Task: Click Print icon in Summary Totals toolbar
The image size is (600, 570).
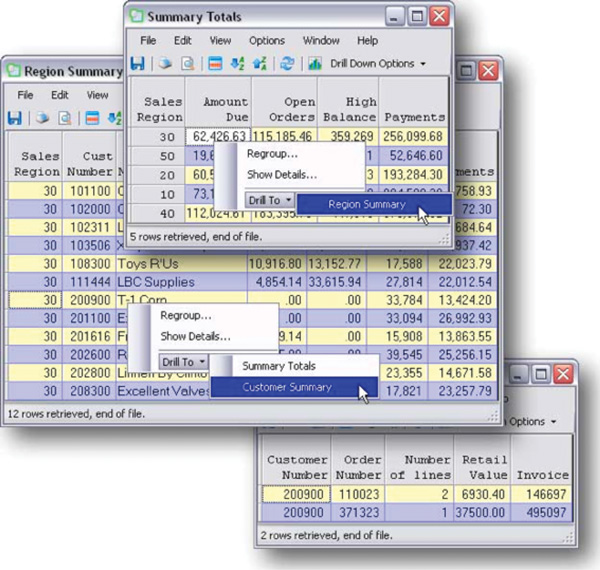Action: 165,64
